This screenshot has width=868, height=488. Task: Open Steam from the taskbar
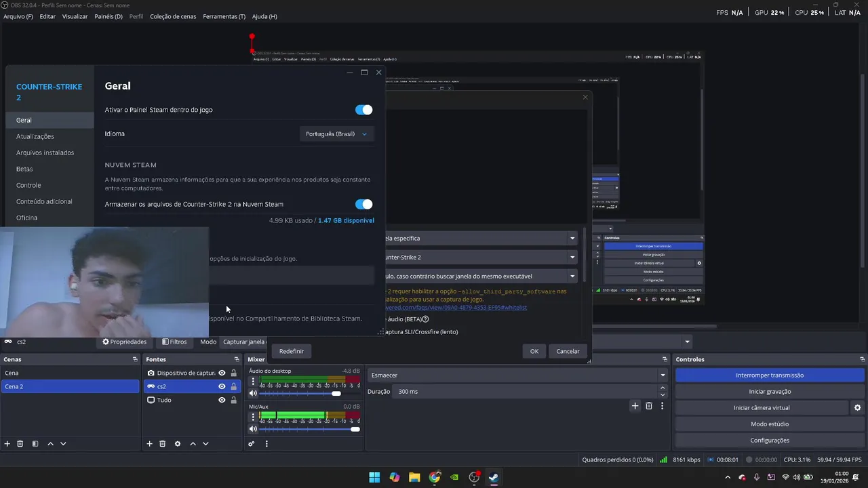pyautogui.click(x=494, y=477)
